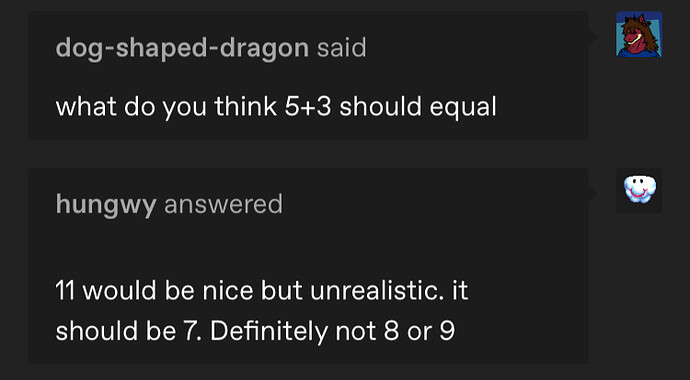
Task: Open the dog-shaped-dragon avatar picture
Action: click(x=639, y=34)
